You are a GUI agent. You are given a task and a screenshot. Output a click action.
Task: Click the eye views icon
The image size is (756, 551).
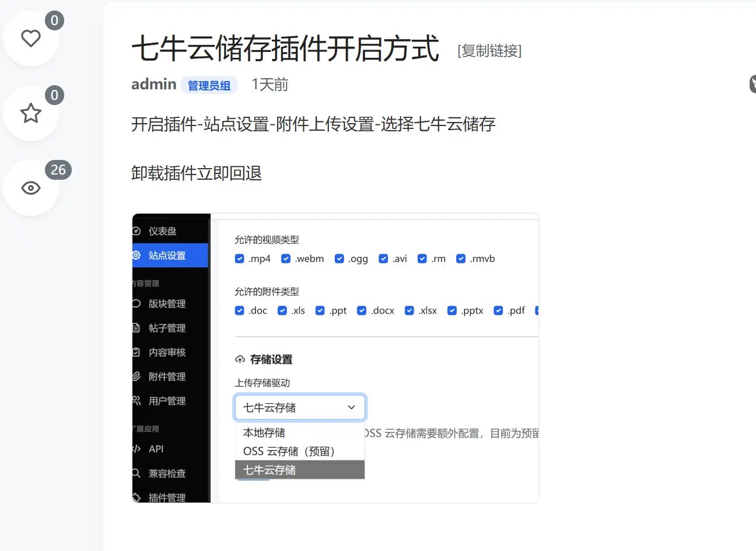pyautogui.click(x=31, y=188)
